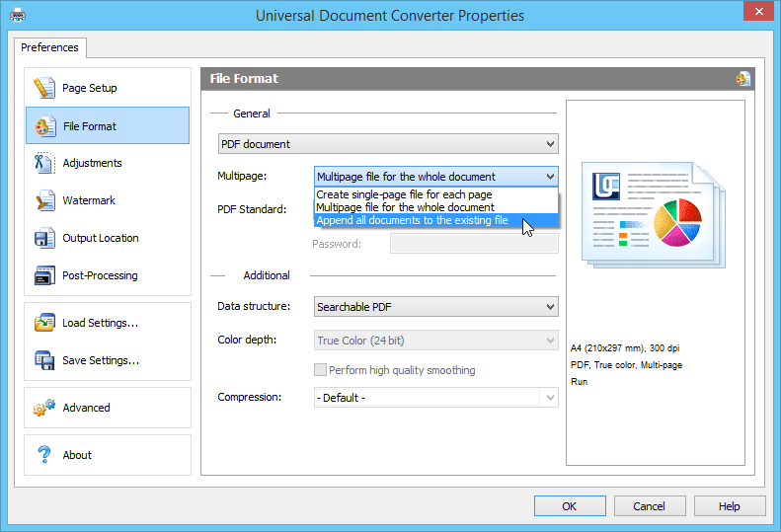This screenshot has width=781, height=532.
Task: Click the Post-Processing window icon
Action: [x=44, y=275]
